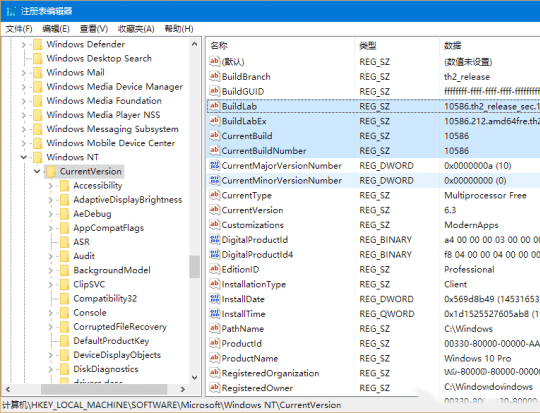Expand the AdaptiveDisplayBrightness key
Viewport: 540px width, 413px height.
pyautogui.click(x=50, y=199)
